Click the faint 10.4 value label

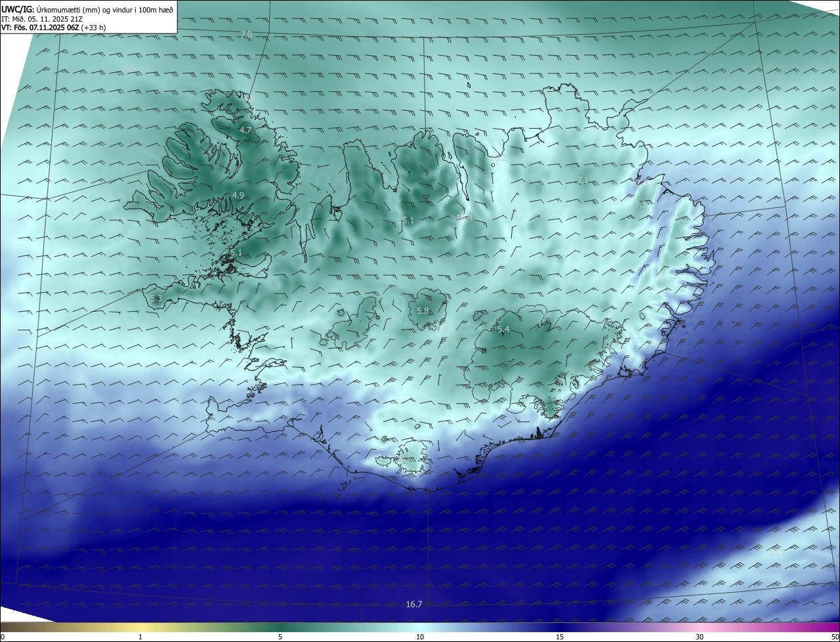click(x=465, y=217)
